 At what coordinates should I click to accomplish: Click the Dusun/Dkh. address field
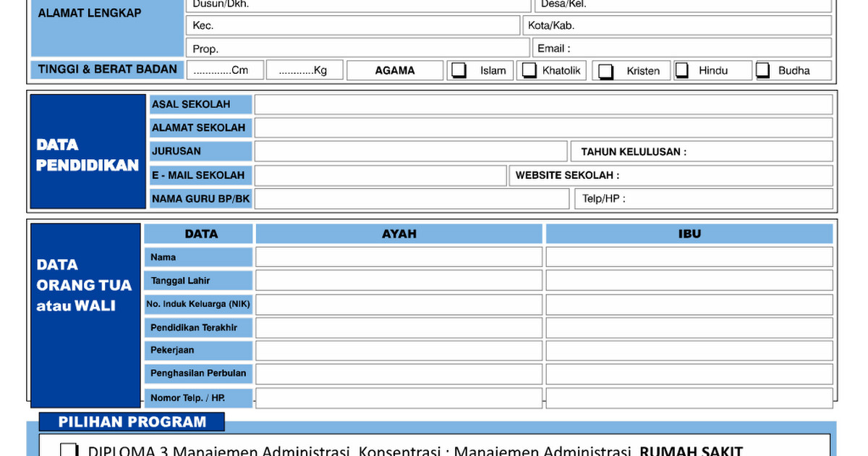coord(358,5)
